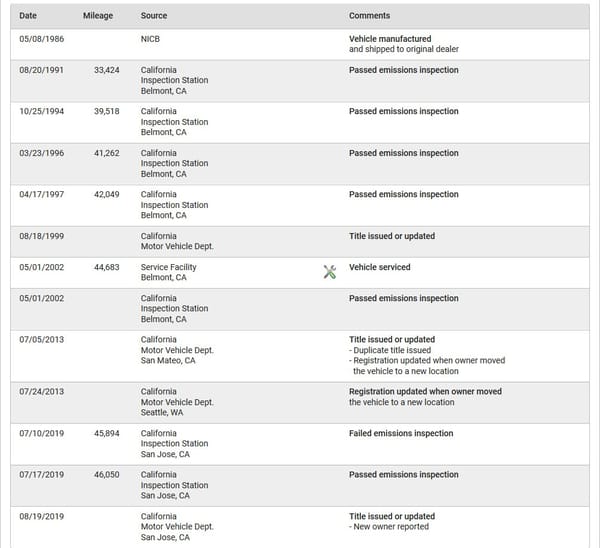This screenshot has height=548, width=600.
Task: Click the 08/19/2019 date entry
Action: click(42, 516)
